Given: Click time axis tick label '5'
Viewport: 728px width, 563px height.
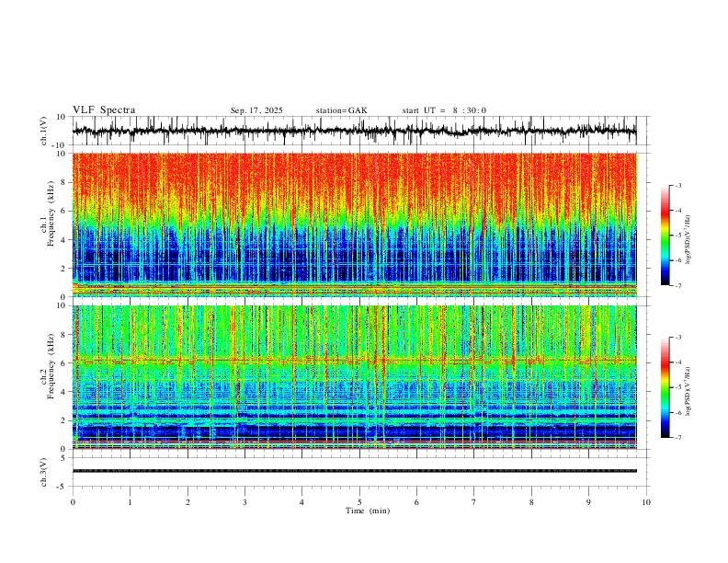Looking at the screenshot, I should click(x=359, y=502).
